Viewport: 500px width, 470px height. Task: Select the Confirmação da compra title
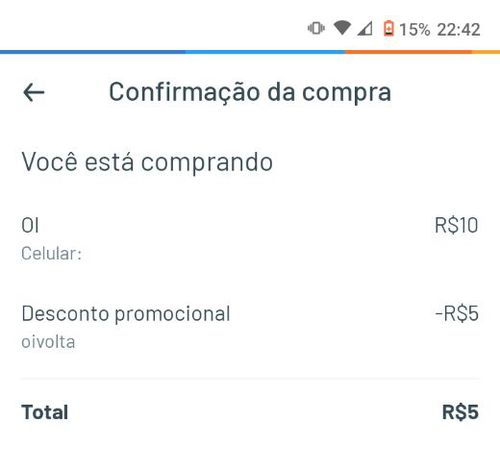(x=250, y=92)
